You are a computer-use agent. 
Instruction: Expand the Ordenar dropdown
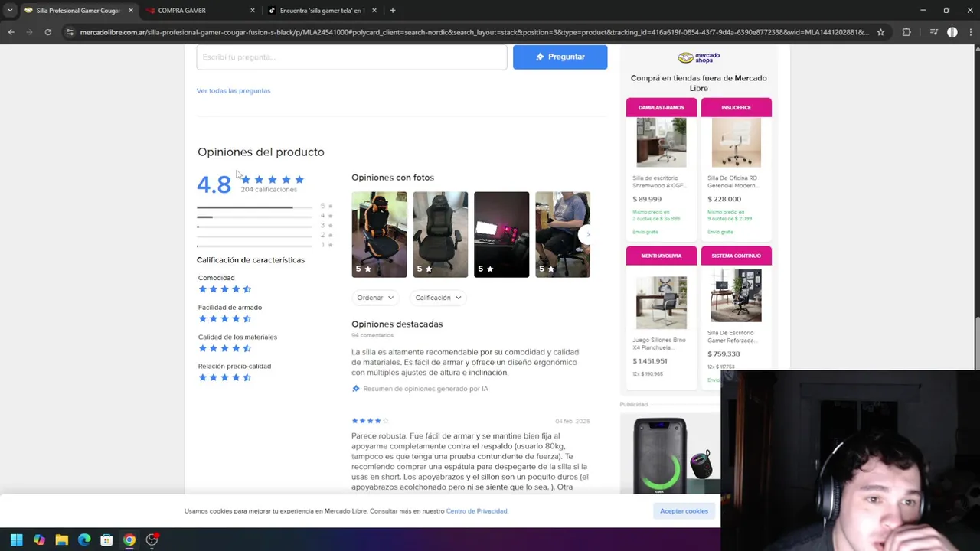[x=375, y=298]
